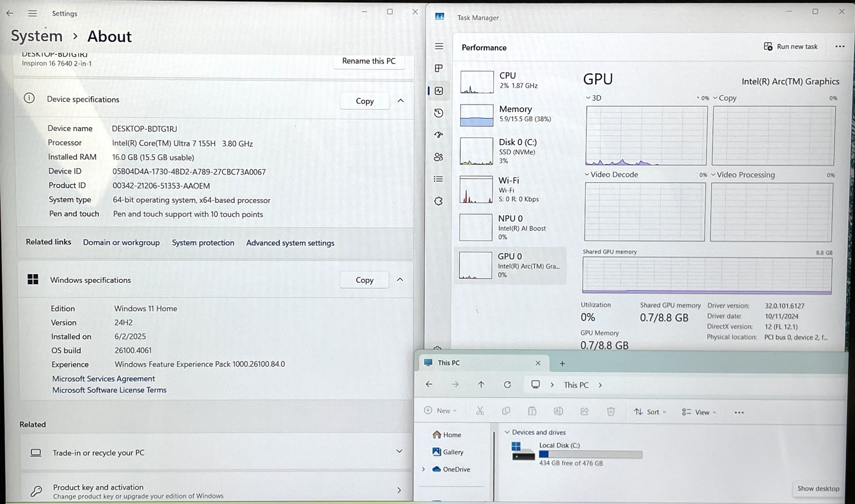Click the Cut scissors icon
855x504 pixels.
pos(480,411)
